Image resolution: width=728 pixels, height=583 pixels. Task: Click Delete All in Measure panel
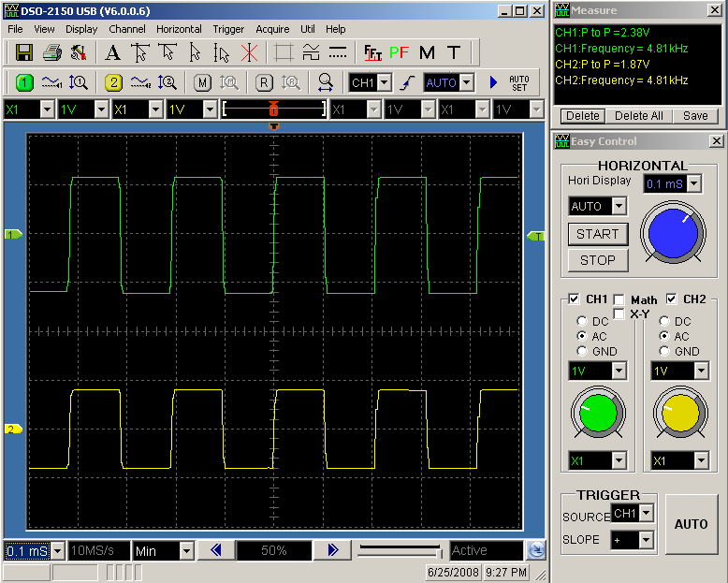click(x=639, y=116)
